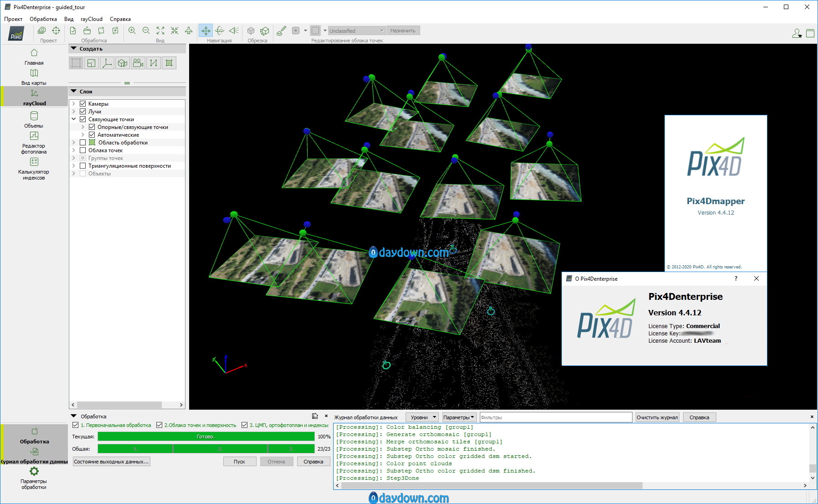This screenshot has height=504, width=818.
Task: Uncheck Автоматические checkbox
Action: [92, 135]
